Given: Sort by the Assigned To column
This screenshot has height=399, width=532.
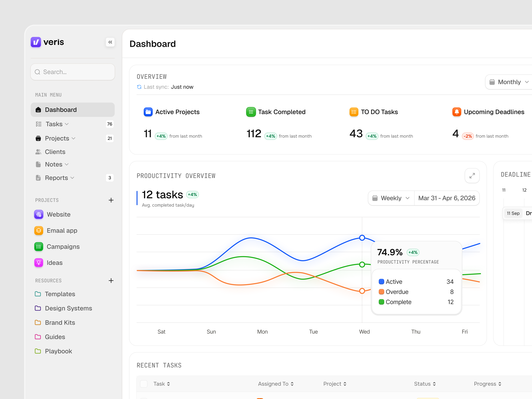Looking at the screenshot, I should coord(276,384).
